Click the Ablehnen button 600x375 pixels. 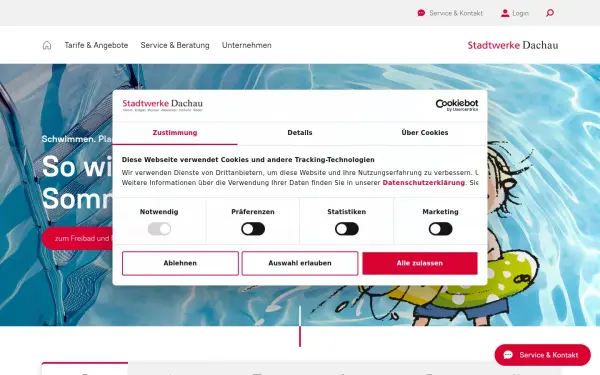click(x=180, y=263)
